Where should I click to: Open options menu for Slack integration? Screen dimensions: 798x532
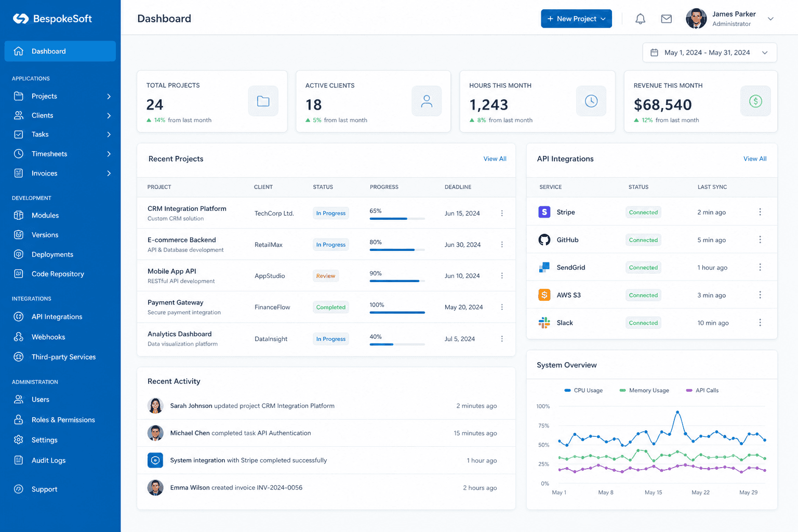(760, 323)
